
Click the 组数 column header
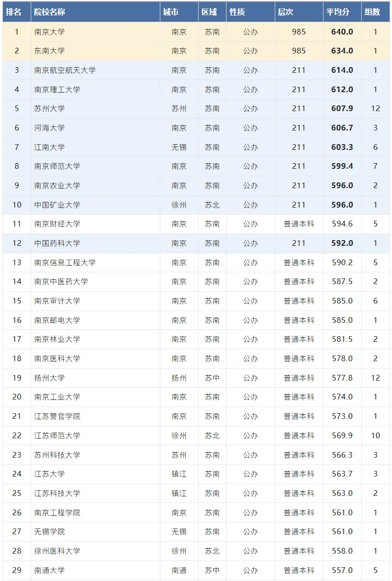point(375,12)
